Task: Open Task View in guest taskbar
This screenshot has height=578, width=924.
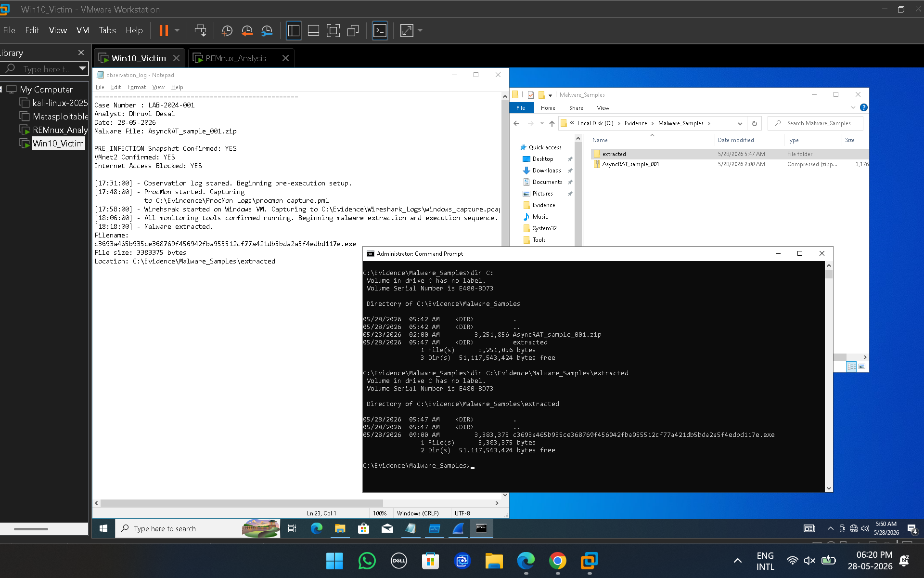Action: (292, 528)
